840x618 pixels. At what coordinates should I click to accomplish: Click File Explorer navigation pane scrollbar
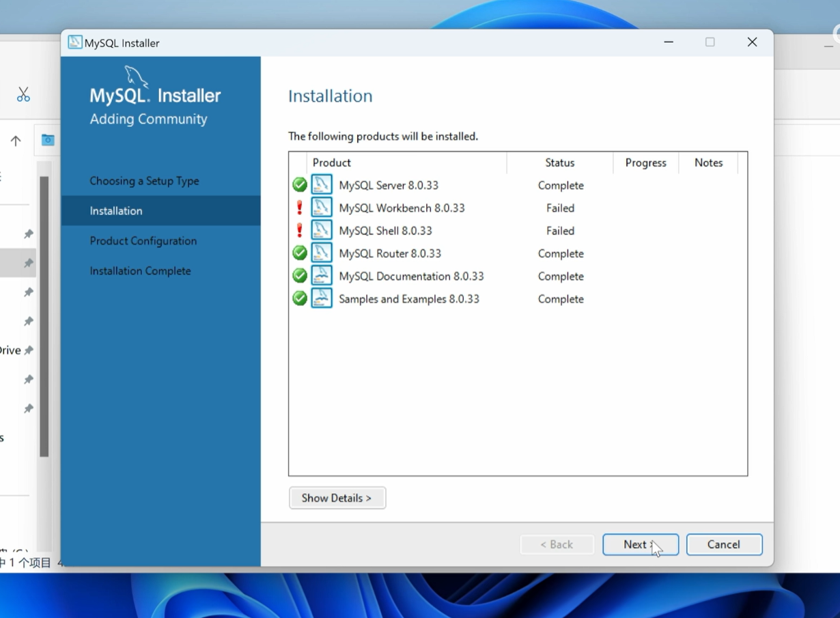44,316
